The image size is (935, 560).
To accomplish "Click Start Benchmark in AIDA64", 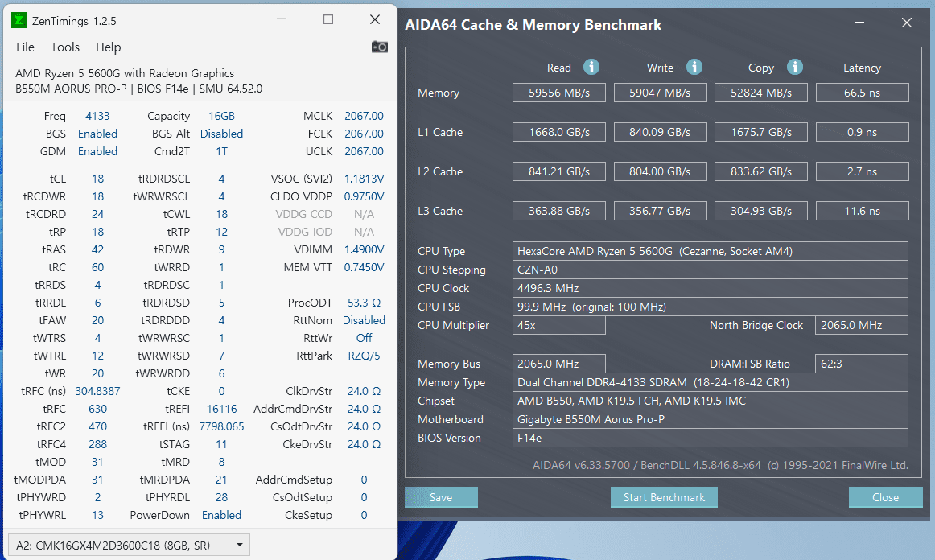I will pos(664,497).
